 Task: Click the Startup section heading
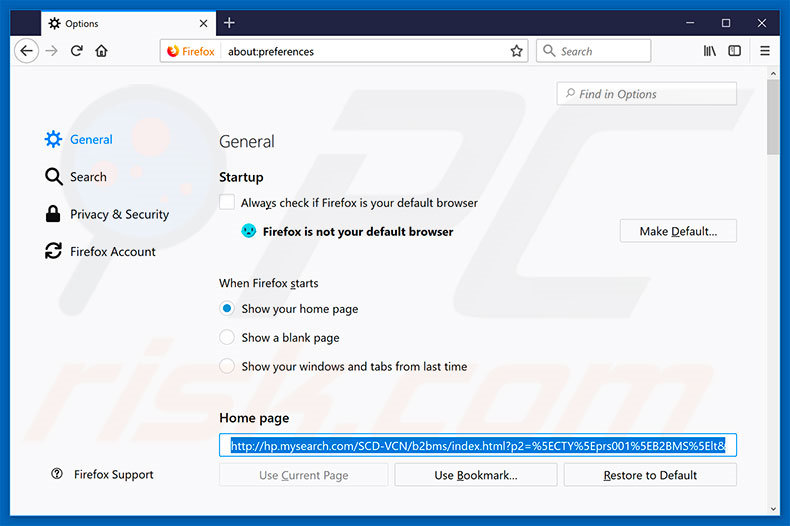(x=241, y=177)
